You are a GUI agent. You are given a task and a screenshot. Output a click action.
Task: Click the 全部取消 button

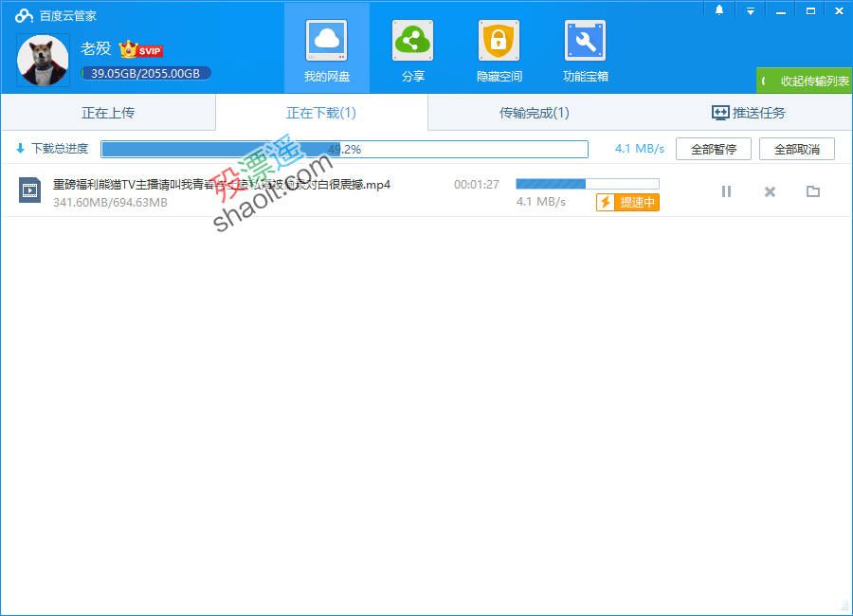pyautogui.click(x=796, y=149)
